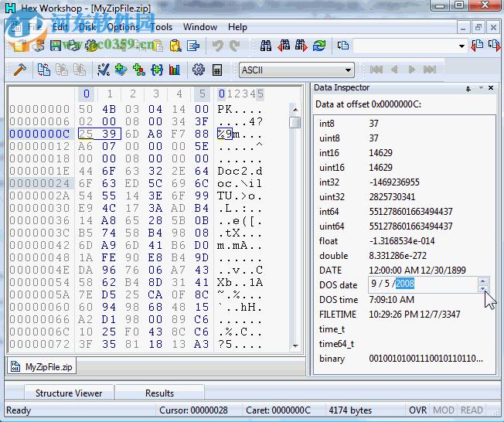Click the hex editor scrollbar thumb
The height and width of the screenshot is (422, 504).
click(295, 122)
